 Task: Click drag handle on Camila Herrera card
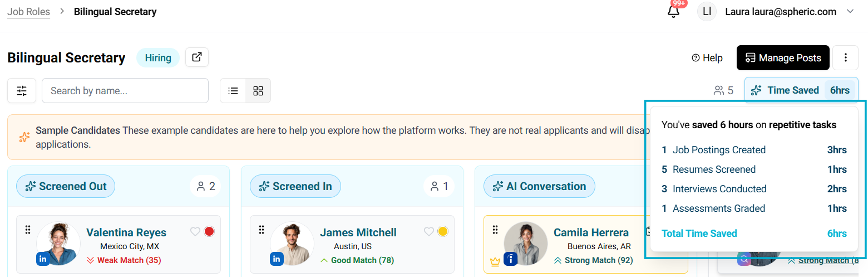(495, 230)
